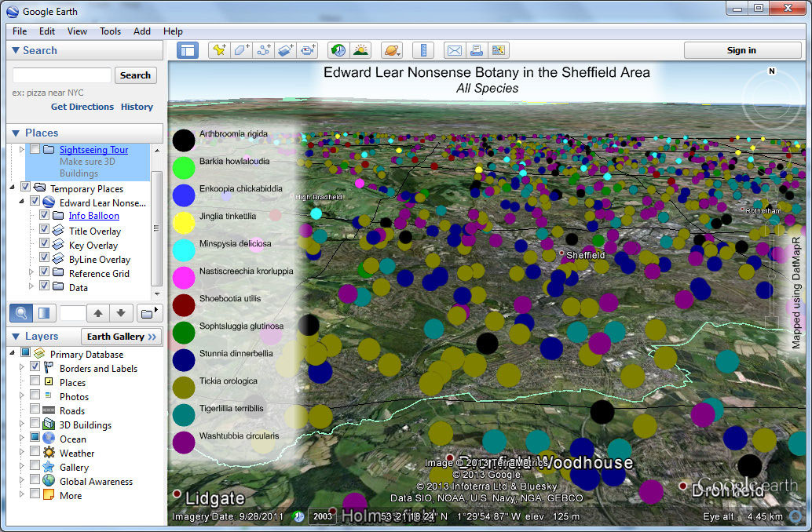Open the Tools menu
Image resolution: width=812 pixels, height=532 pixels.
pyautogui.click(x=109, y=31)
